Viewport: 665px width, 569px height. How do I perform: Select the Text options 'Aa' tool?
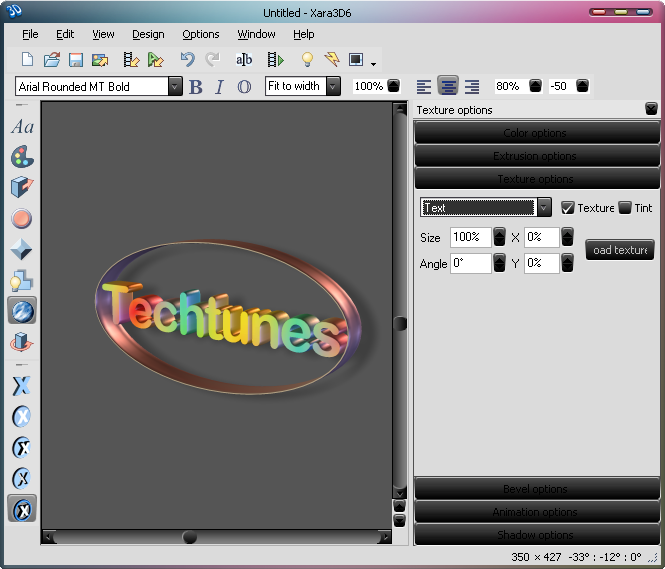tap(22, 127)
